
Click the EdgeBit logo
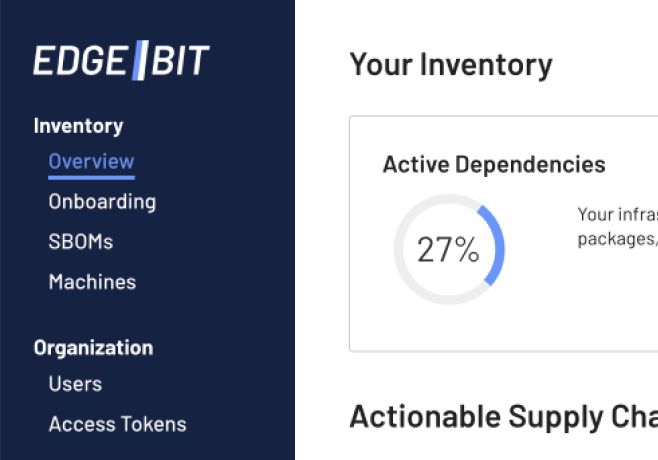point(120,61)
